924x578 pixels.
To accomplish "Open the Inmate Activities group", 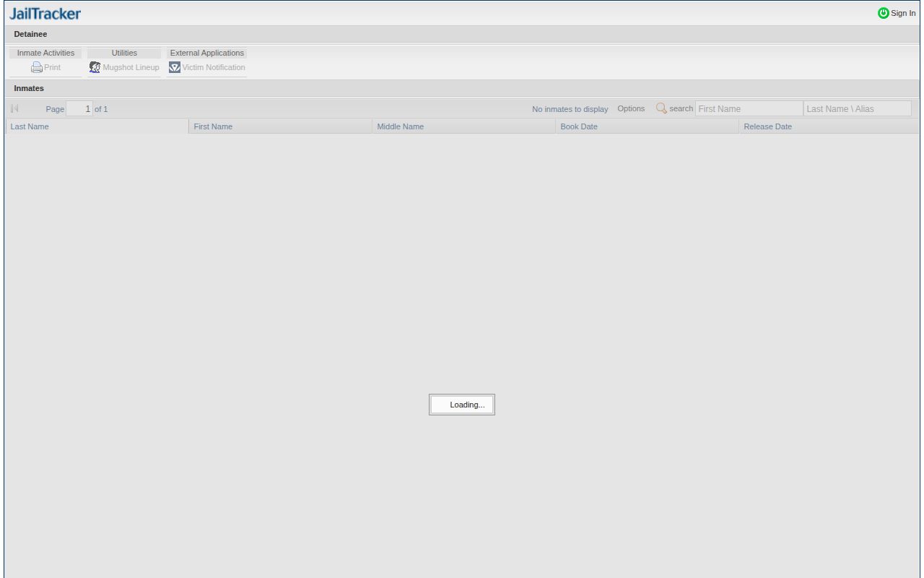I will [x=45, y=53].
